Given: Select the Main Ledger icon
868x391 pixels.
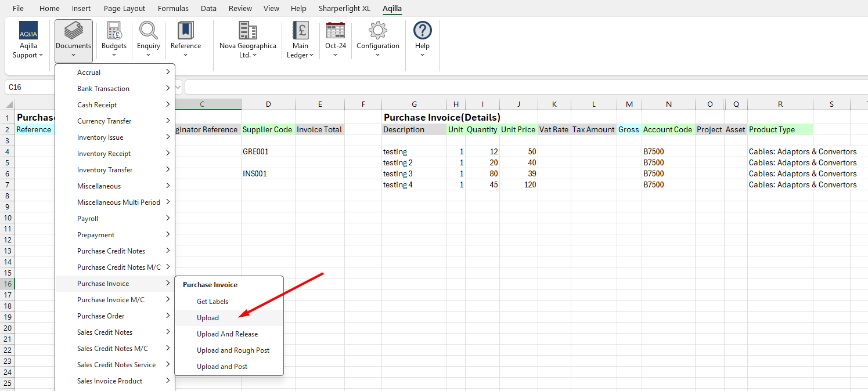Looking at the screenshot, I should click(x=300, y=31).
